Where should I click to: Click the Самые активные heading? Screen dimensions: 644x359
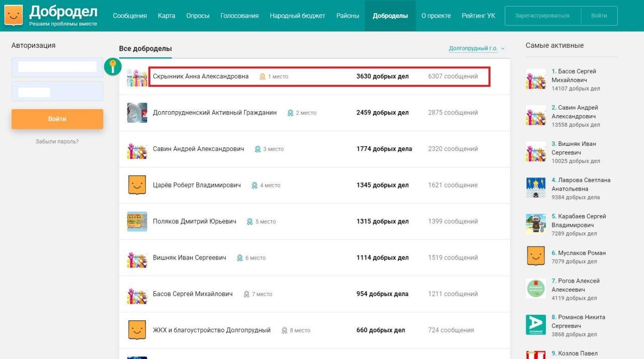coord(554,45)
